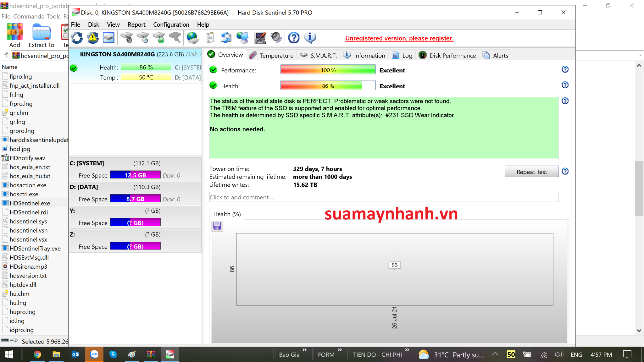This screenshot has width=644, height=362.
Task: Click the speaker sound alert icon
Action: coord(276,38)
